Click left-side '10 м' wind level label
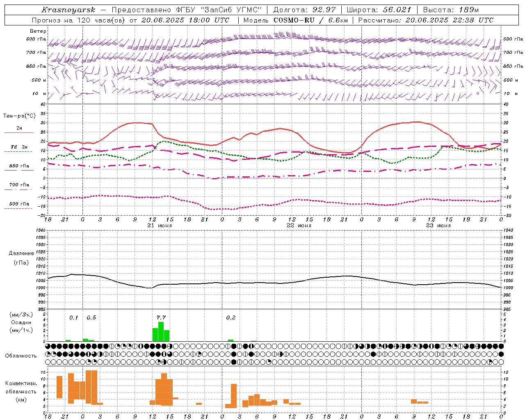This screenshot has height=420, width=525. [x=39, y=94]
